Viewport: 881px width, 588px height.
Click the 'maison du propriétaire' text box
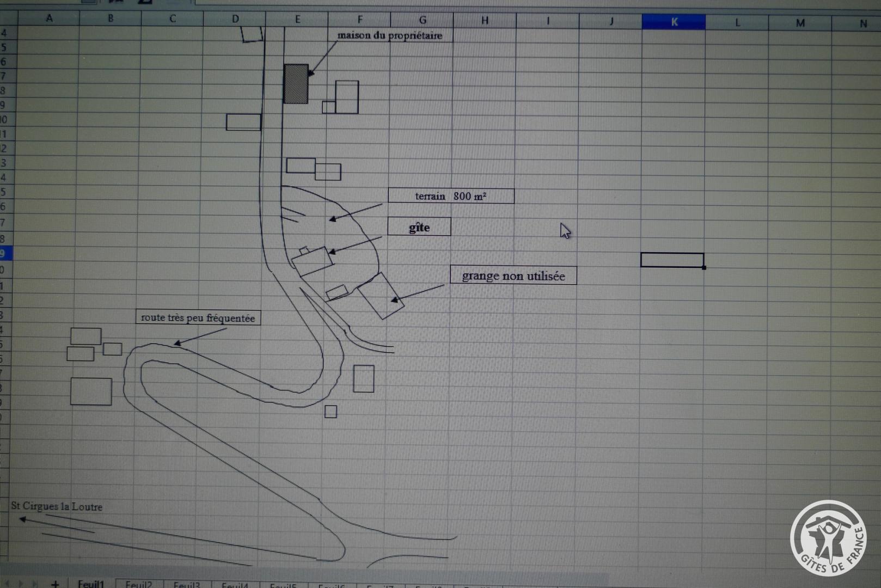pyautogui.click(x=390, y=35)
